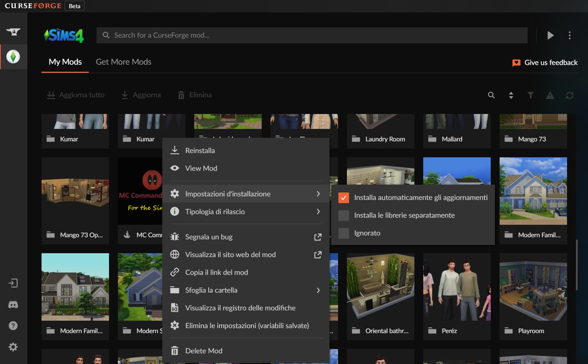Viewport: 588px width, 364px height.
Task: Click the refresh mods icon
Action: click(570, 95)
